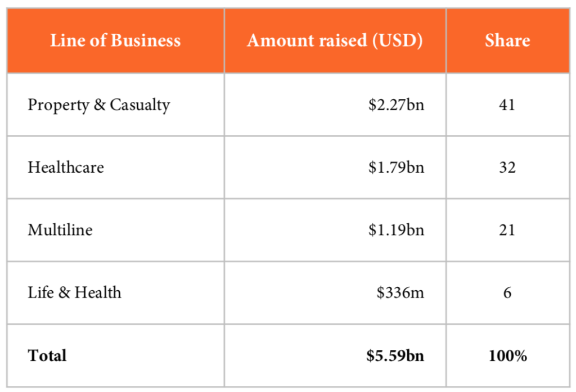
Task: Click the $5.59bn total amount
Action: pos(395,355)
